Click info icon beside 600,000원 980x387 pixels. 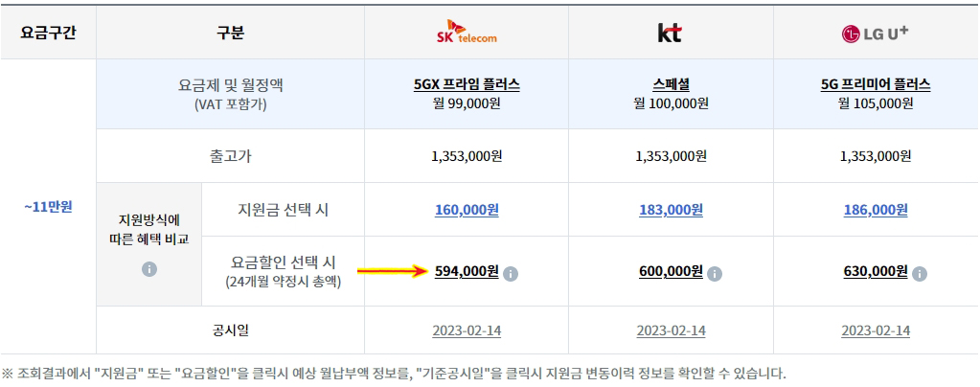click(x=715, y=274)
